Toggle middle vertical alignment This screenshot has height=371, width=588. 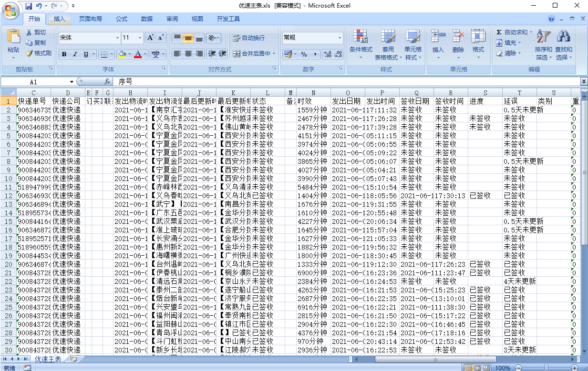pos(188,38)
